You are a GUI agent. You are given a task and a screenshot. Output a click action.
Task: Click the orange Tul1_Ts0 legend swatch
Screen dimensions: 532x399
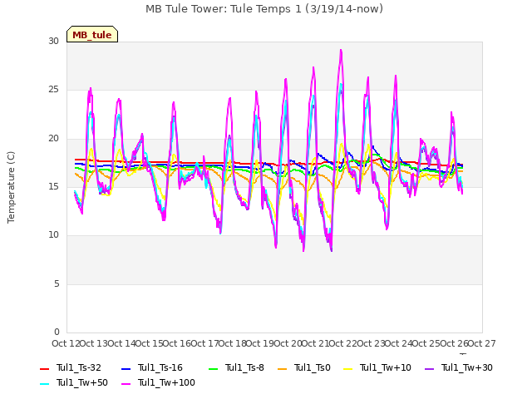pos(283,369)
